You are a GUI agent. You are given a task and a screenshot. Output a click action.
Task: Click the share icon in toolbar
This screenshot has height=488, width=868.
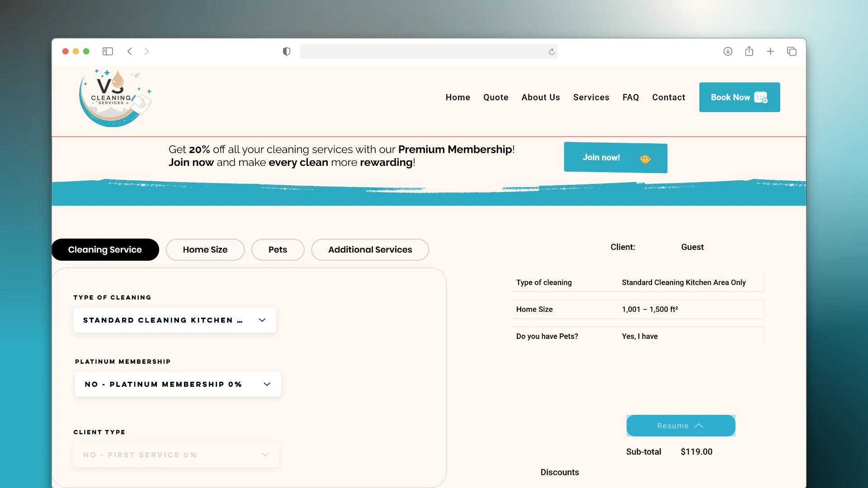[x=749, y=52]
